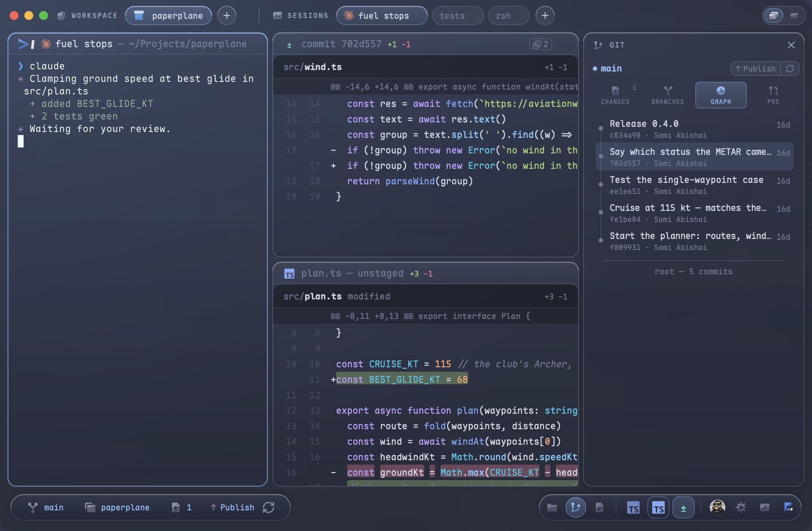Click the Workspace label icon in top bar
Screen dimensions: 812x531
[61, 15]
